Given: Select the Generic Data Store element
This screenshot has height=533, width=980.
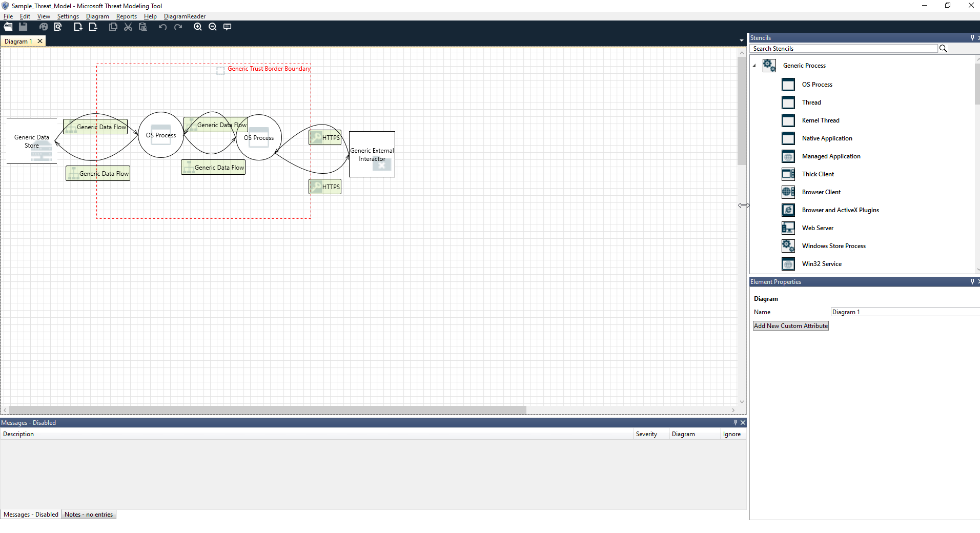Looking at the screenshot, I should point(32,141).
